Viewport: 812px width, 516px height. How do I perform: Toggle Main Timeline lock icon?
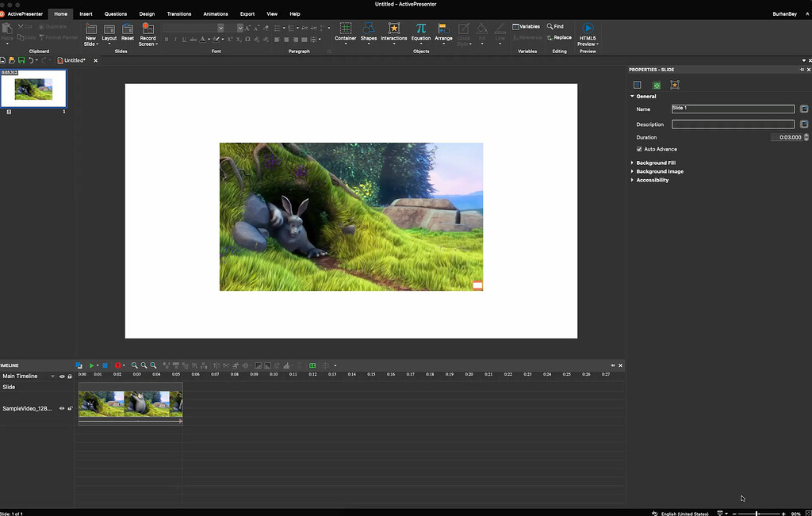pos(70,376)
